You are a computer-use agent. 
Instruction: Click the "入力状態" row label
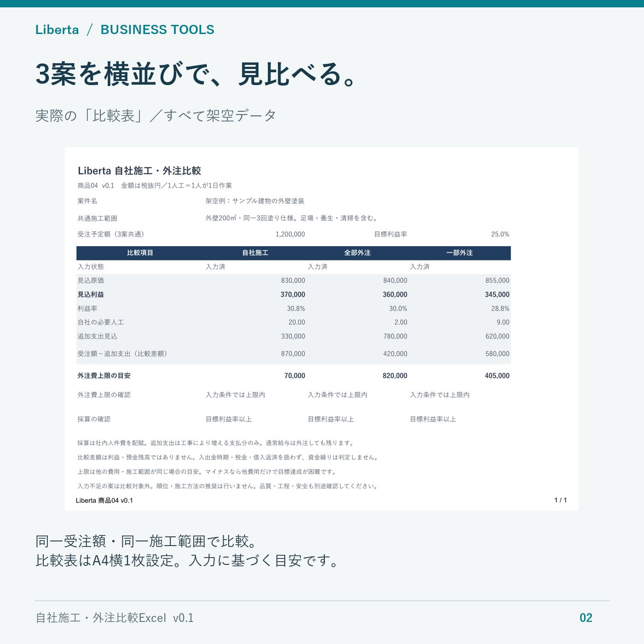point(91,267)
